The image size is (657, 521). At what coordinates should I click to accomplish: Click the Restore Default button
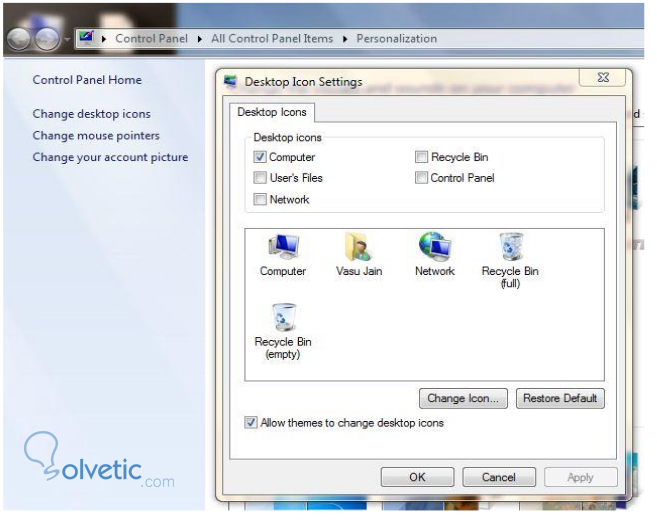[x=560, y=398]
